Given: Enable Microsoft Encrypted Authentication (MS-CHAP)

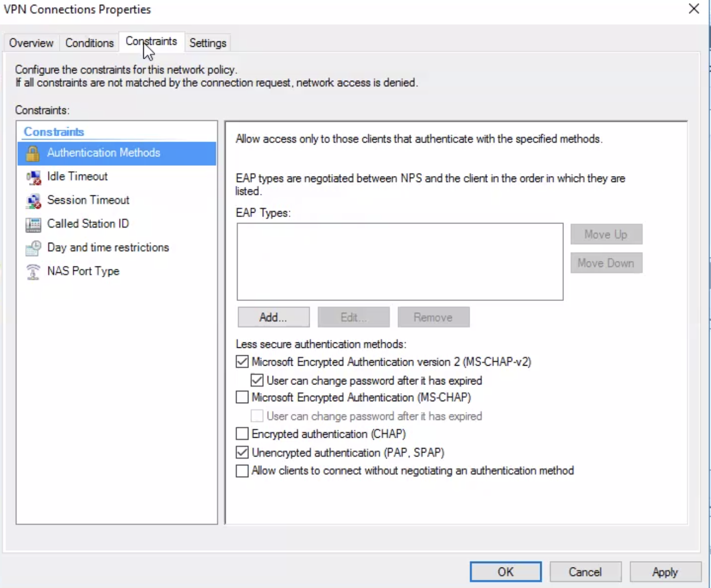Looking at the screenshot, I should pyautogui.click(x=242, y=397).
